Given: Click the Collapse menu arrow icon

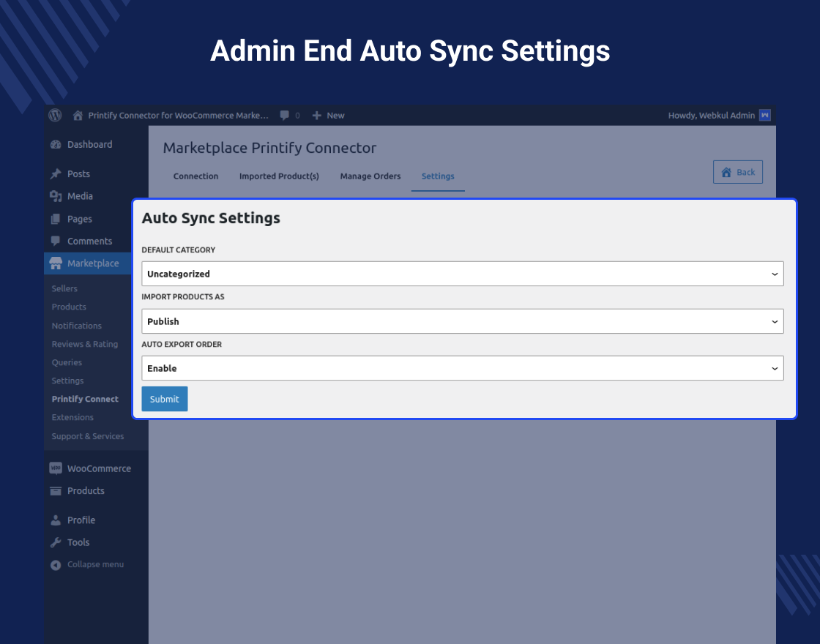Looking at the screenshot, I should point(56,564).
